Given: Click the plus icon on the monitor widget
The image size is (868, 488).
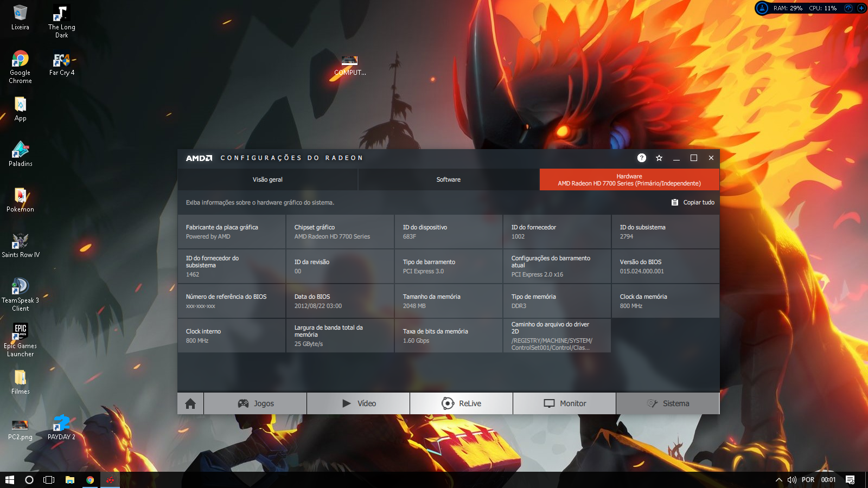Looking at the screenshot, I should click(861, 8).
